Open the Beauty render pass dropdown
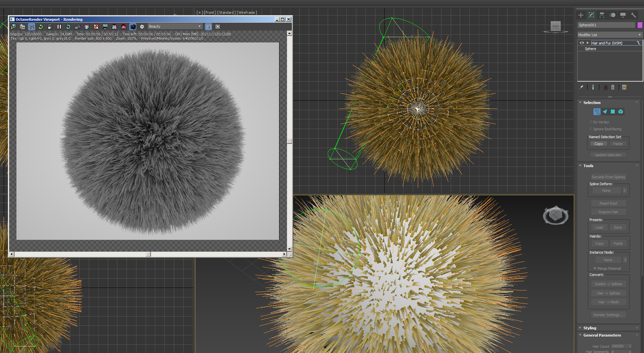The image size is (644, 353). click(175, 27)
